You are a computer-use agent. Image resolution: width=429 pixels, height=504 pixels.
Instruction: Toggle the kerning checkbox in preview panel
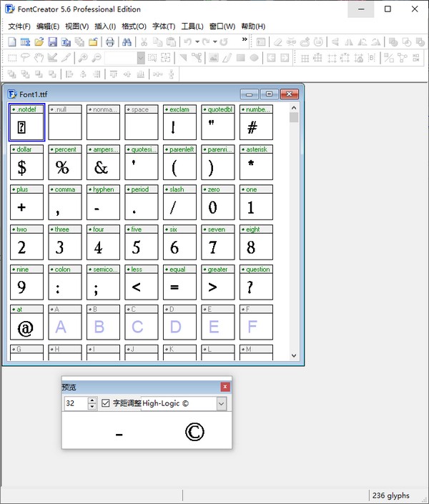point(106,403)
